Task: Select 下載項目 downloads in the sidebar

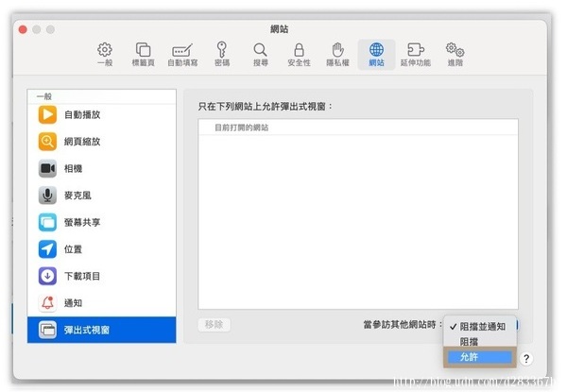Action: [102, 276]
